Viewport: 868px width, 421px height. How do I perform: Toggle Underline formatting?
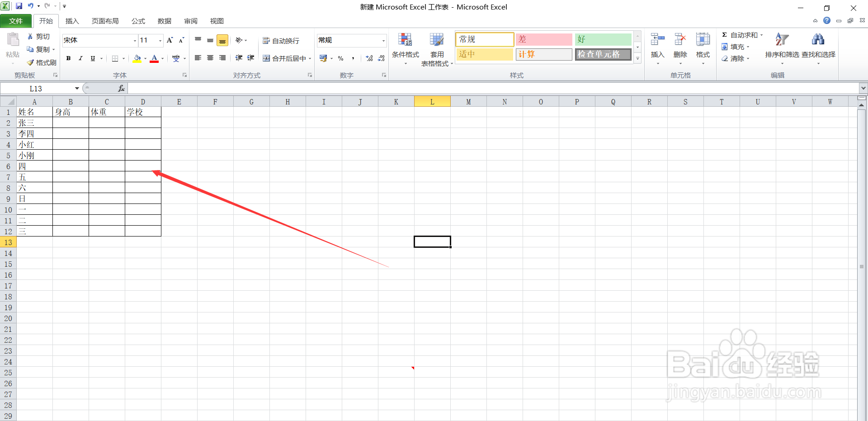pos(93,58)
